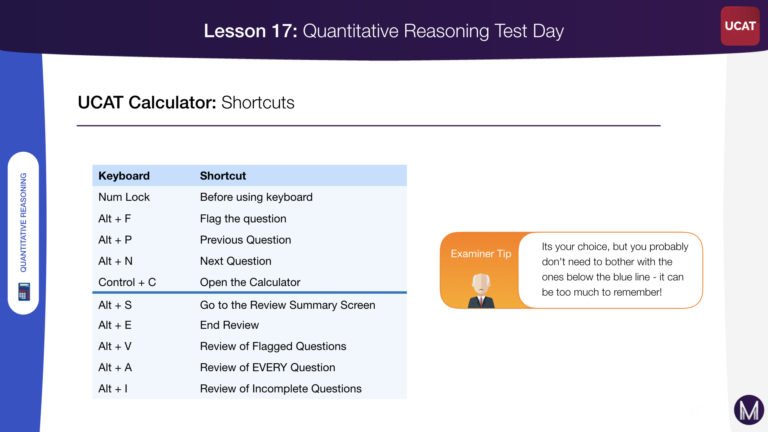Image resolution: width=768 pixels, height=432 pixels.
Task: Click the Keyboard column header
Action: click(x=124, y=176)
